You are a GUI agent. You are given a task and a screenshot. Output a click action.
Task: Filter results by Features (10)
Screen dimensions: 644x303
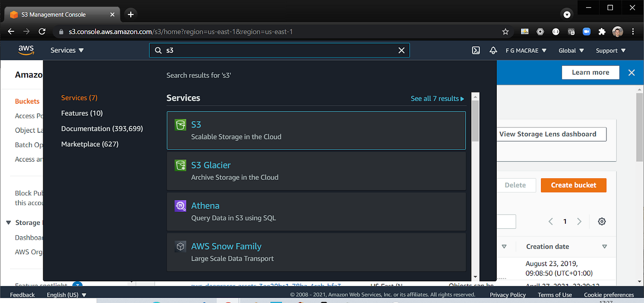82,113
